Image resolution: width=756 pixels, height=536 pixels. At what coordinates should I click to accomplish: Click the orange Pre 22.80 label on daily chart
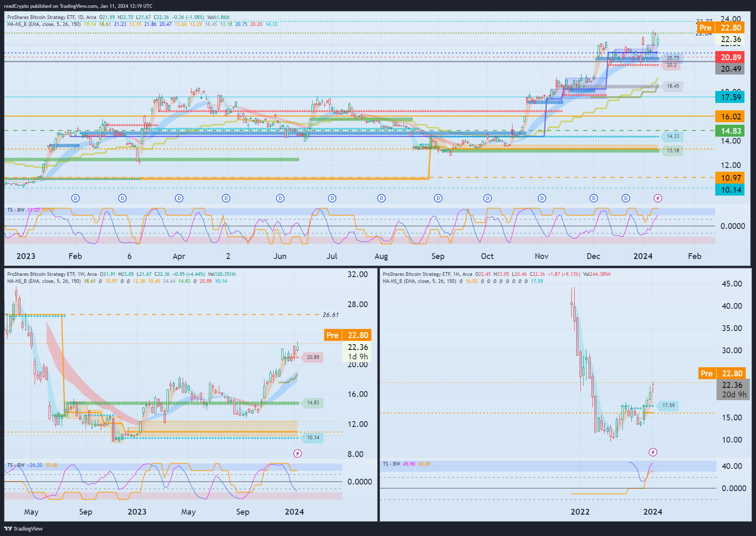[720, 28]
